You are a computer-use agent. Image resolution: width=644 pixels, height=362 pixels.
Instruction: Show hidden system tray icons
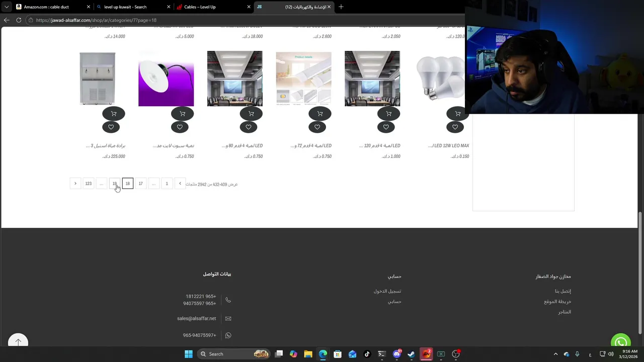pyautogui.click(x=555, y=354)
